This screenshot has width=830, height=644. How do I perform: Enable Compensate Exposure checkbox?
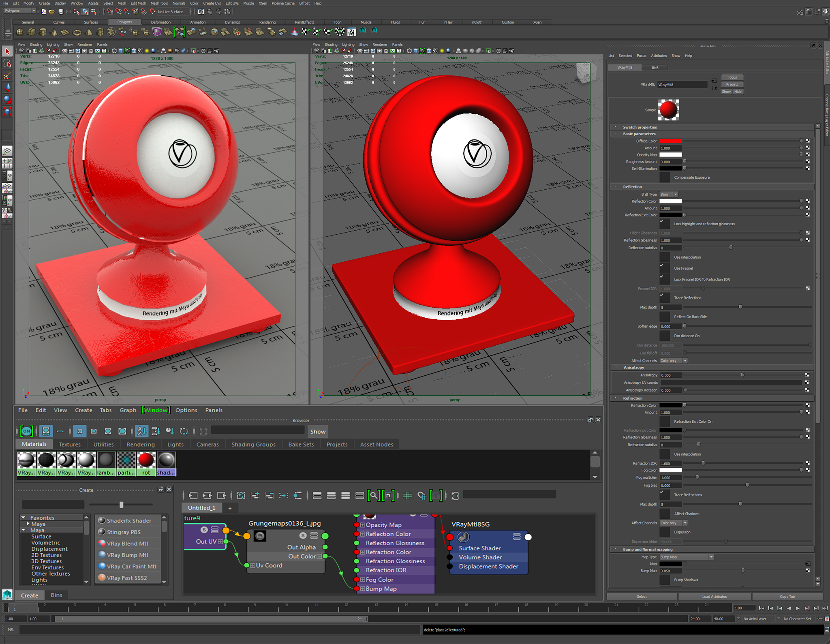click(x=665, y=177)
